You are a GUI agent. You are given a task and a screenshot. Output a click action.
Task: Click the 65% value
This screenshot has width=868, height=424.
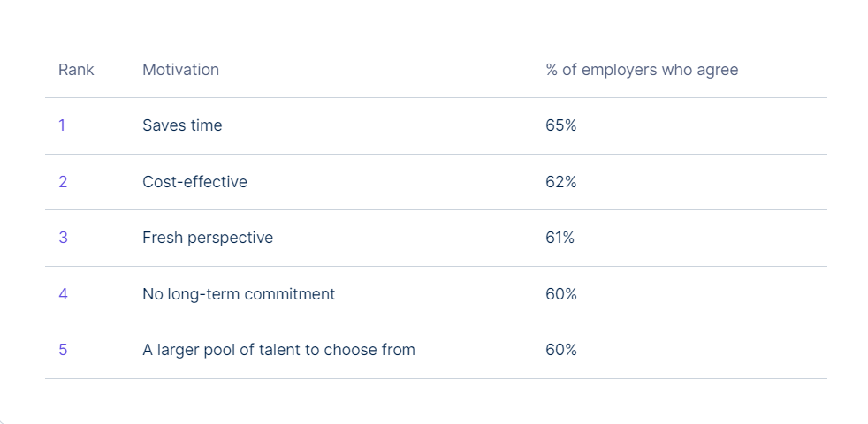(561, 125)
